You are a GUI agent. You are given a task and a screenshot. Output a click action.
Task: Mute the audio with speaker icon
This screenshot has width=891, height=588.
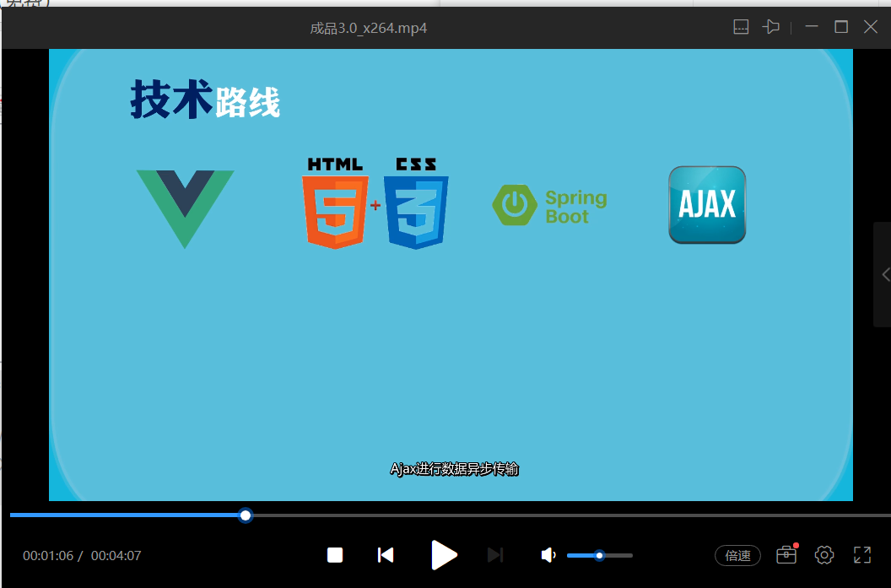pyautogui.click(x=548, y=555)
